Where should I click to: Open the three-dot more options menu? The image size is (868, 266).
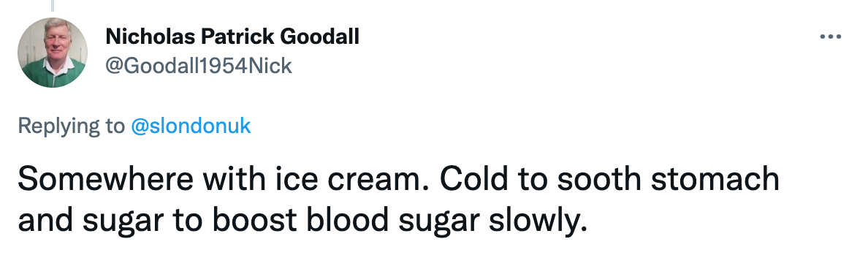[x=830, y=37]
